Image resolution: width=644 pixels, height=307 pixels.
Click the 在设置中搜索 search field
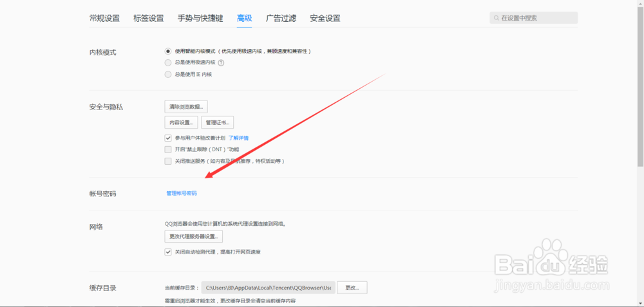(x=533, y=17)
